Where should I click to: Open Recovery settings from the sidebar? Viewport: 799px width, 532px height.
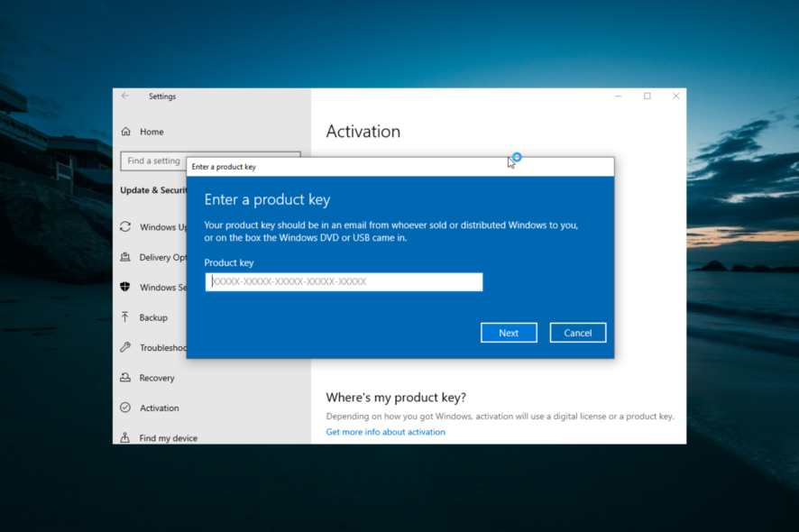tap(156, 378)
